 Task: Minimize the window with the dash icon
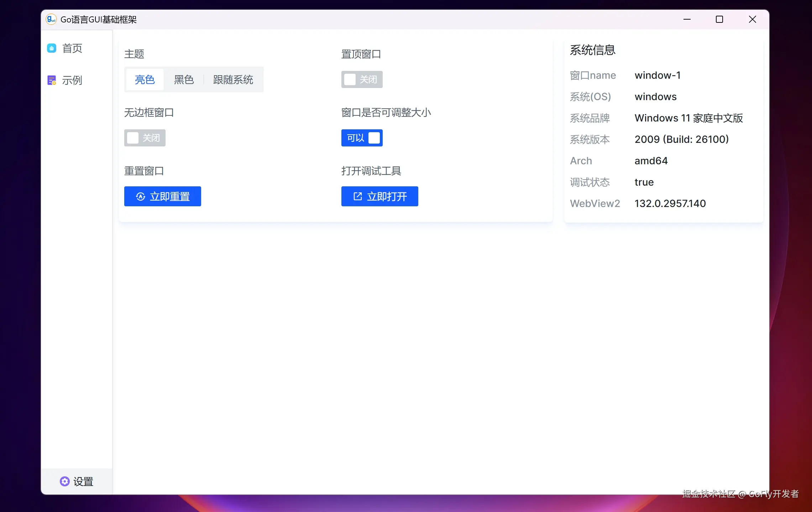pos(687,19)
